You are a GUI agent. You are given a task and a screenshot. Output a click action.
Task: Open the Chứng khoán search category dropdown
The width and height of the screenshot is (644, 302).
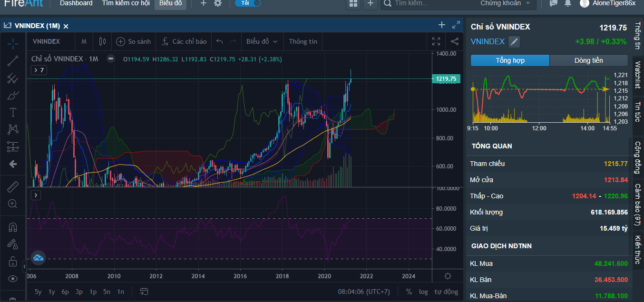coord(505,3)
